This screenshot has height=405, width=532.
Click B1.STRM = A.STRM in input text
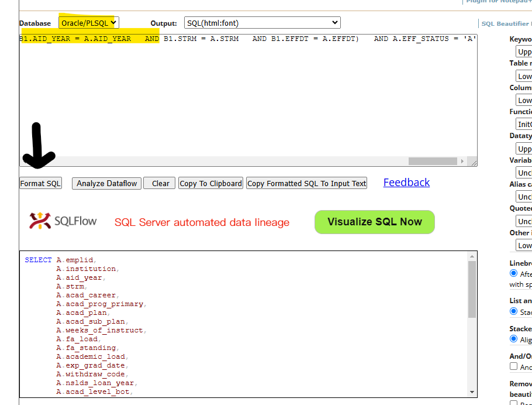point(201,39)
